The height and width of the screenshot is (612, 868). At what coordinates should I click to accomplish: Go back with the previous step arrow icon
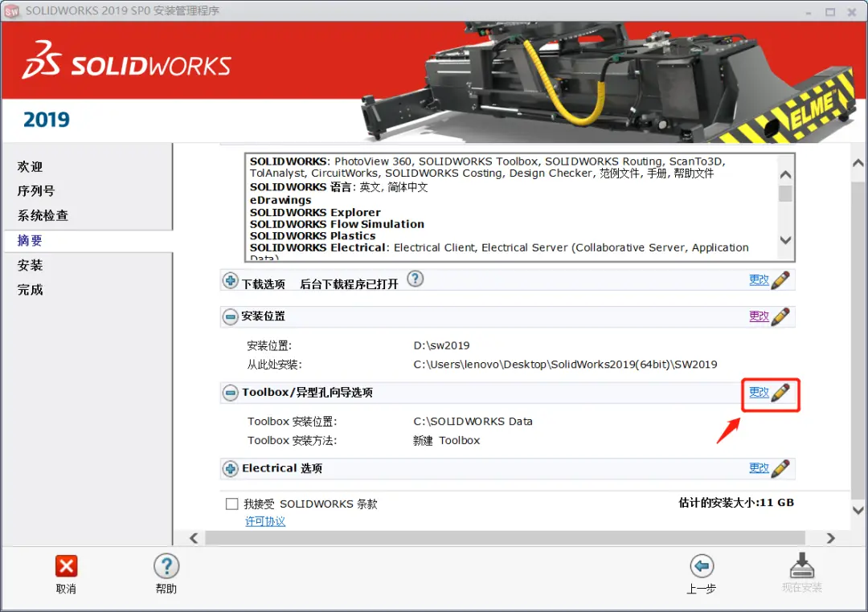[x=702, y=566]
